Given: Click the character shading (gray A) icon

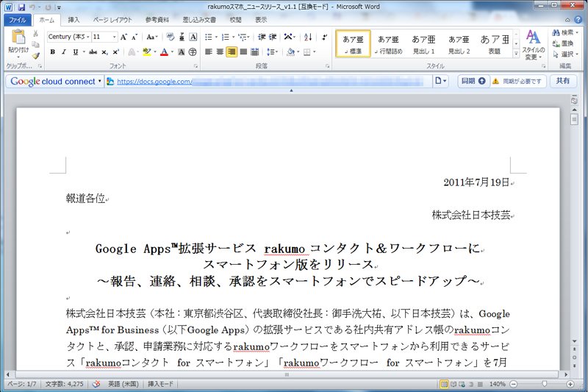Looking at the screenshot, I should coord(182,52).
